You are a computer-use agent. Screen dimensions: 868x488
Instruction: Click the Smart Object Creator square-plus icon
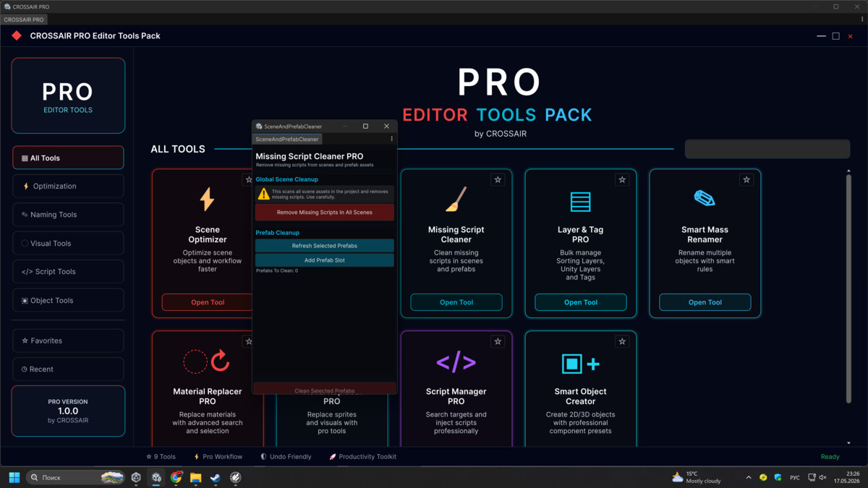click(x=581, y=363)
